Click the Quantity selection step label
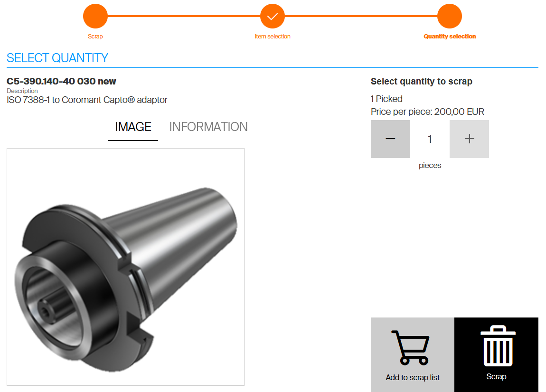The image size is (546, 392). pos(450,36)
